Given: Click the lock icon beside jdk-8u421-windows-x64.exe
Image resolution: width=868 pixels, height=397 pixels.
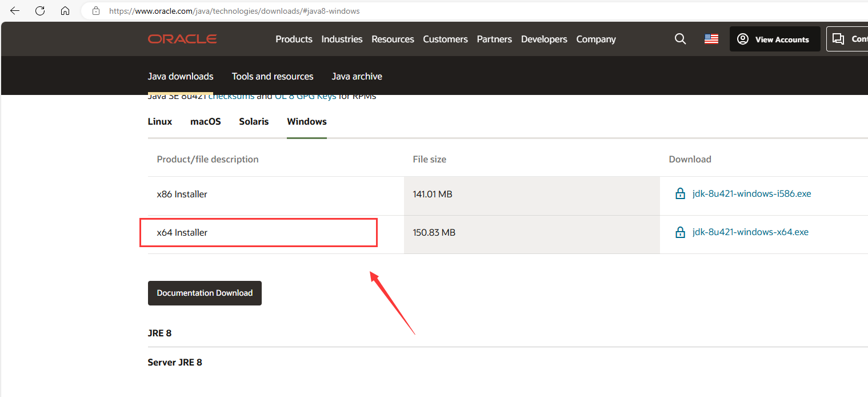Looking at the screenshot, I should [x=680, y=232].
